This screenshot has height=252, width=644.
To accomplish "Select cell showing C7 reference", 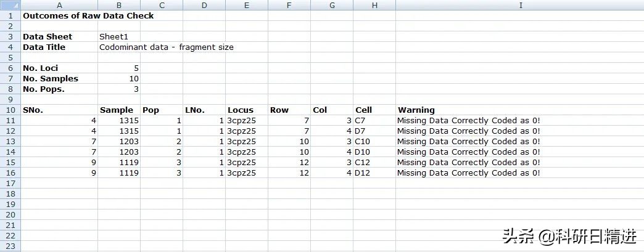I will [x=374, y=121].
